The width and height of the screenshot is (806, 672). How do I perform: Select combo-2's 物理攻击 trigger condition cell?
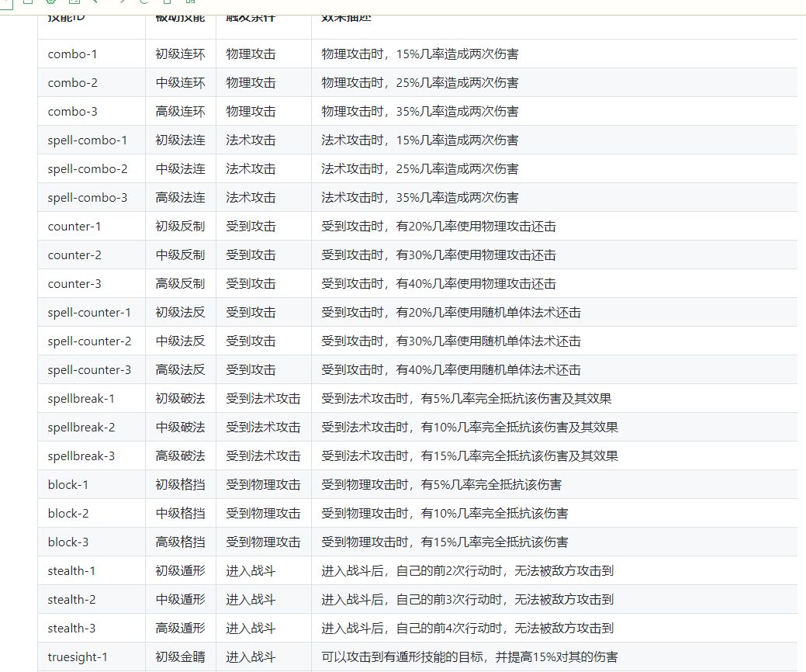tap(251, 83)
